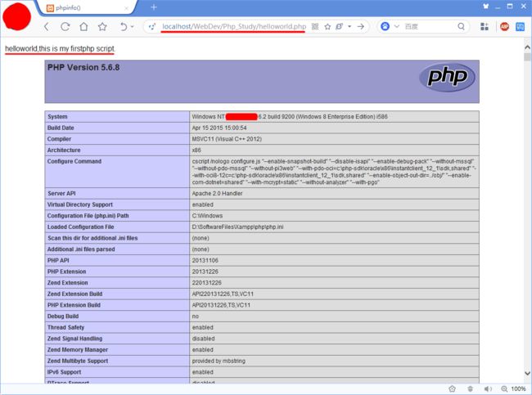
Task: Click the 'C:\Windows' path value
Action: coord(207,216)
